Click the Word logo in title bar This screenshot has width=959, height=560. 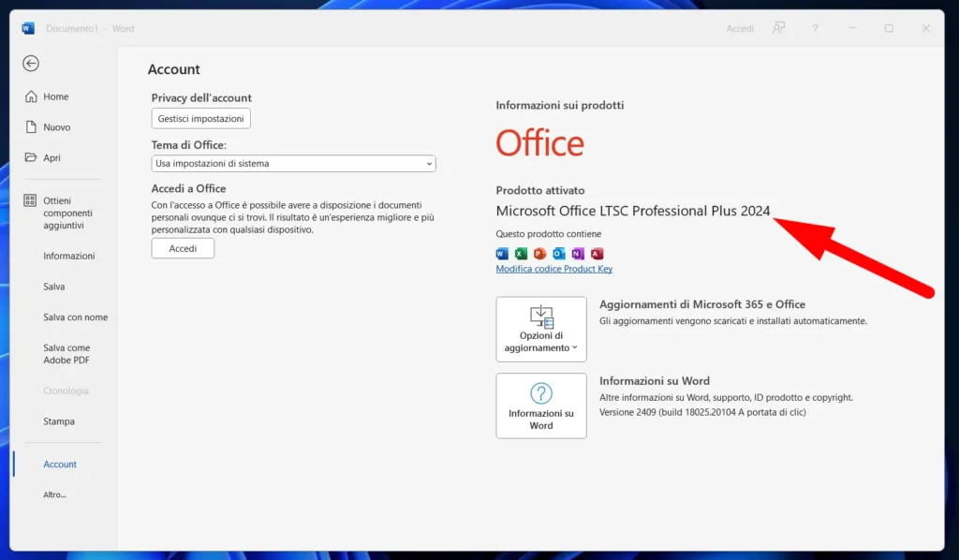(28, 28)
